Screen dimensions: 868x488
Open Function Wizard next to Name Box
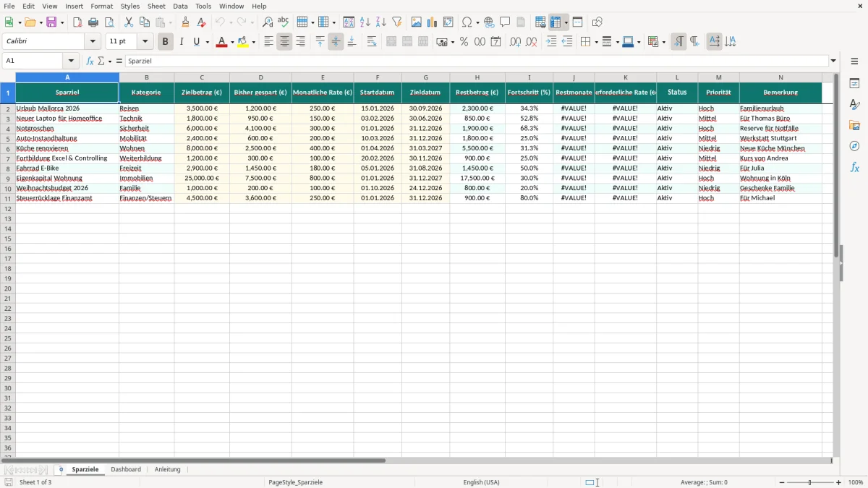pyautogui.click(x=90, y=61)
